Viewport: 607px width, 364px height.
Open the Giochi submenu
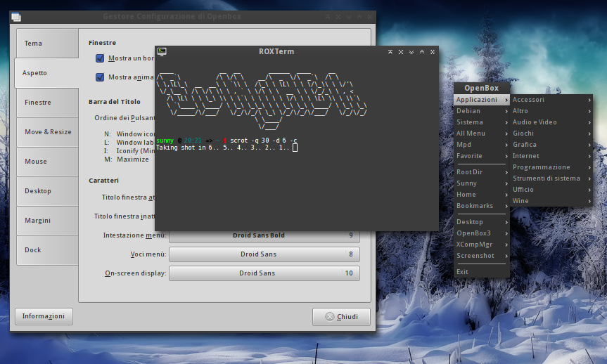click(551, 134)
